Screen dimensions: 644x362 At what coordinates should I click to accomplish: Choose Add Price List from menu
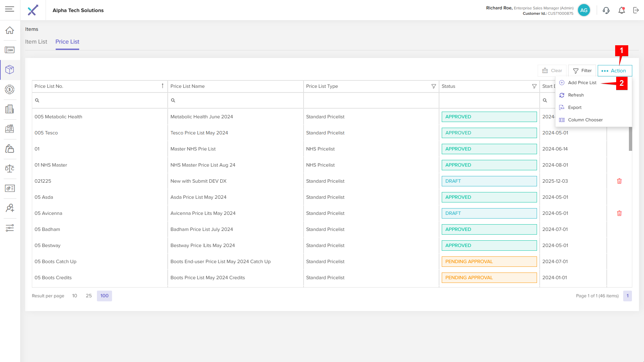pyautogui.click(x=582, y=83)
